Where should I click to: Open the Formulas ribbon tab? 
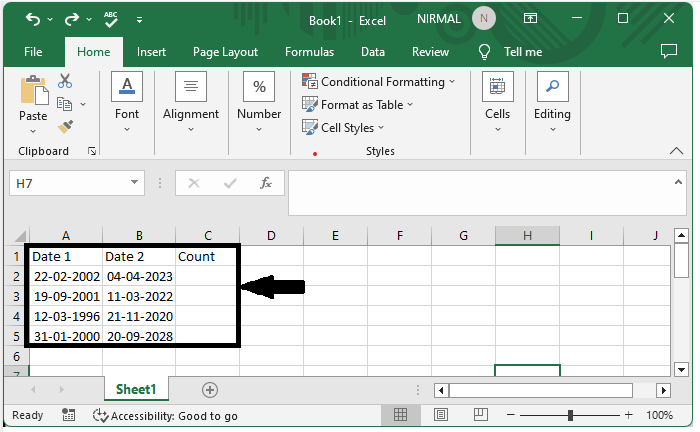click(x=309, y=52)
